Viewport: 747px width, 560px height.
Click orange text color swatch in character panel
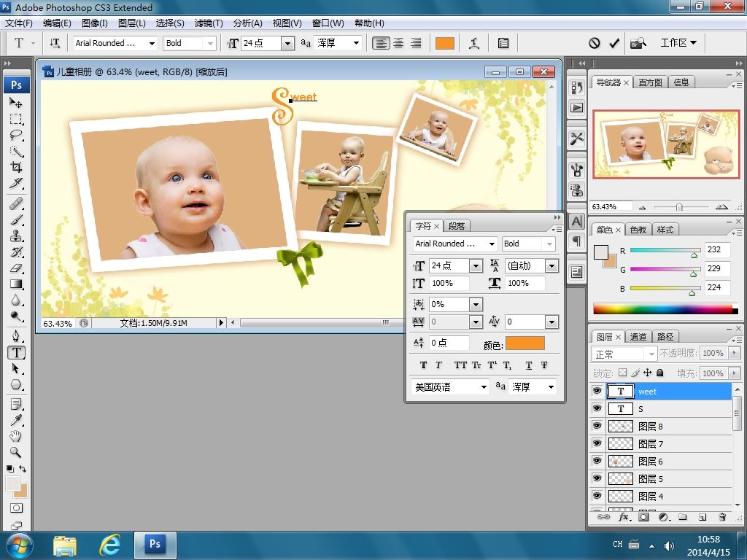point(525,343)
